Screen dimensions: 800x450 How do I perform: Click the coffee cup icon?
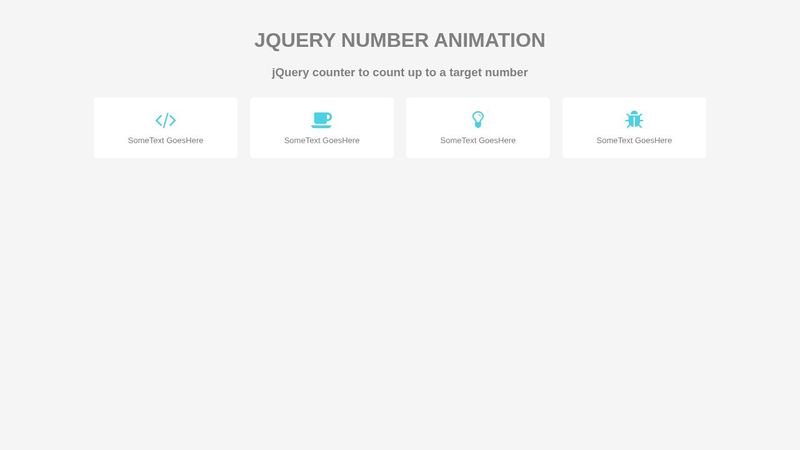pyautogui.click(x=321, y=120)
